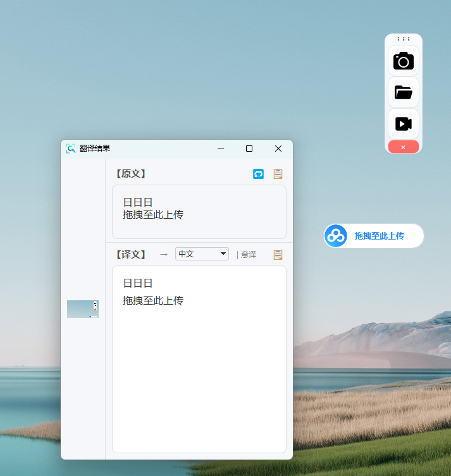451x476 pixels.
Task: Open the 中文 target language dropdown
Action: click(x=202, y=253)
